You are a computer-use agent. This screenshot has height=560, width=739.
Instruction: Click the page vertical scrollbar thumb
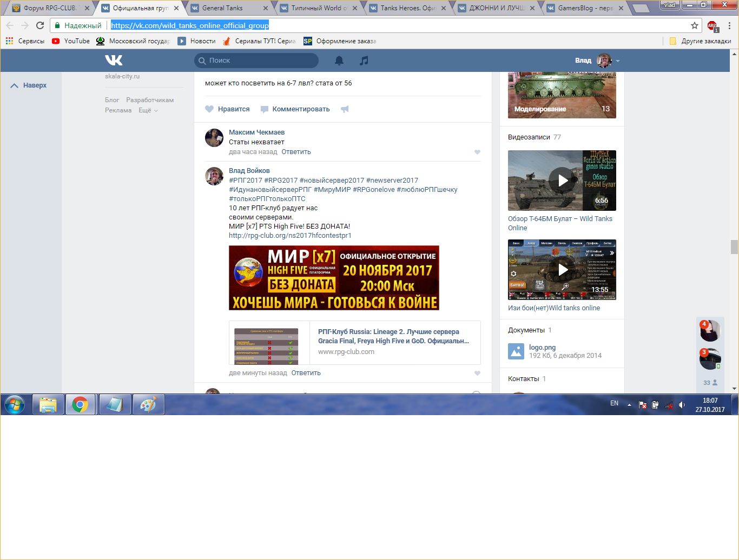coord(734,246)
